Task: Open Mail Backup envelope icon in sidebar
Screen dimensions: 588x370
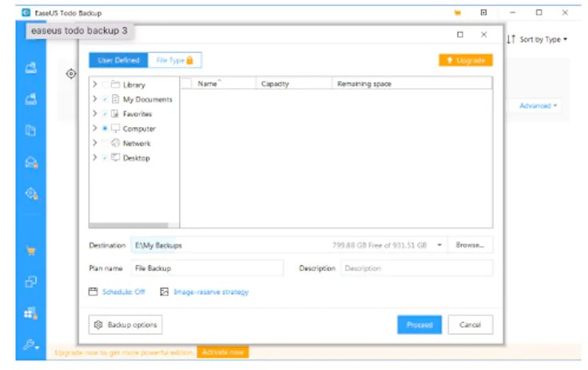Action: pyautogui.click(x=31, y=162)
